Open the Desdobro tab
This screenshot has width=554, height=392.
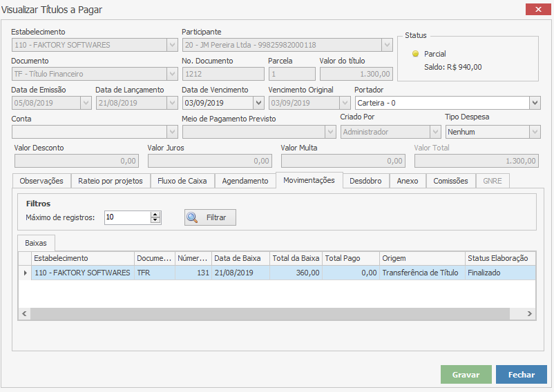coord(365,181)
